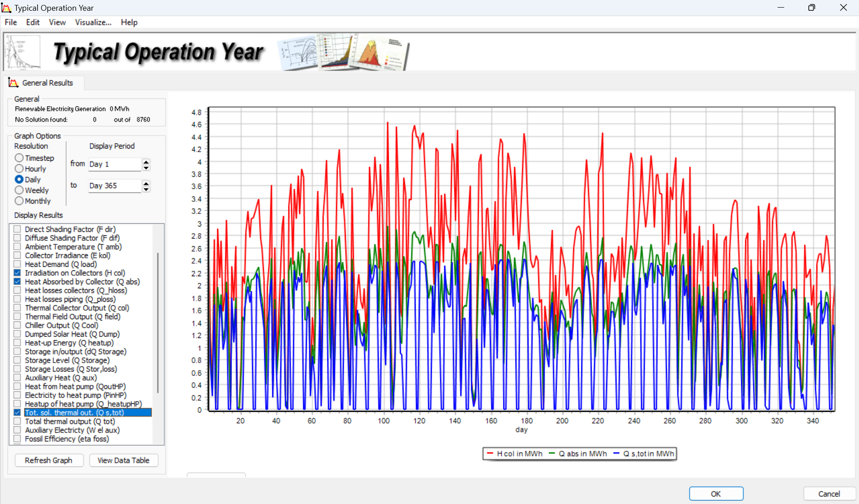Image resolution: width=859 pixels, height=504 pixels.
Task: Click the Display Results list scrollbar
Action: pos(158,322)
